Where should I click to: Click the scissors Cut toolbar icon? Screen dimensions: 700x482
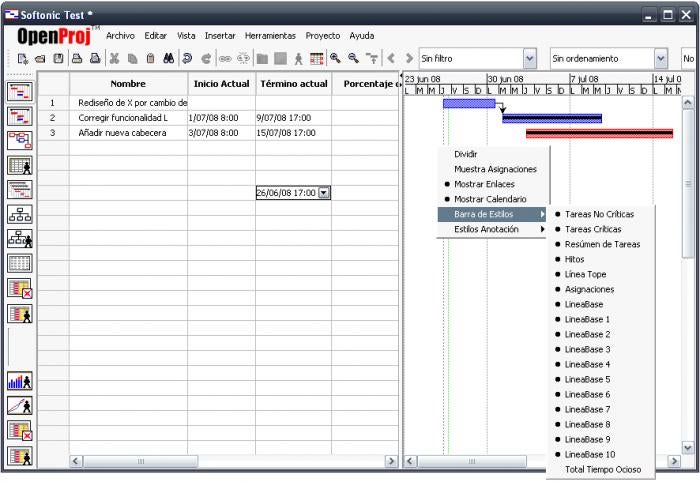[114, 58]
